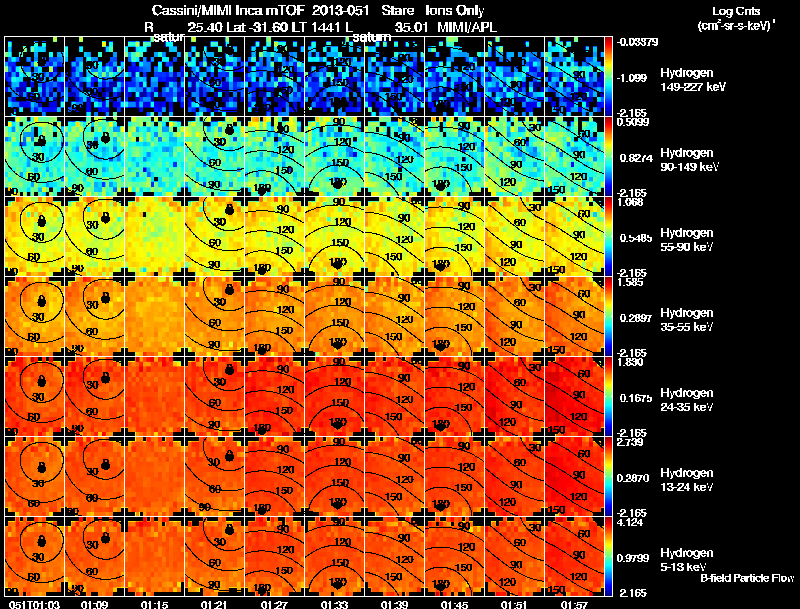Click the 'Lat -31.60' header value

256,27
